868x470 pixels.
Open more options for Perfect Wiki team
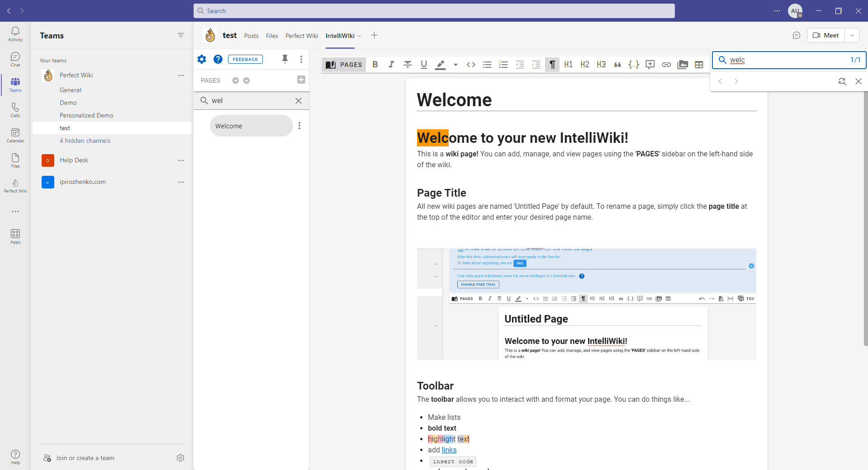coord(181,75)
